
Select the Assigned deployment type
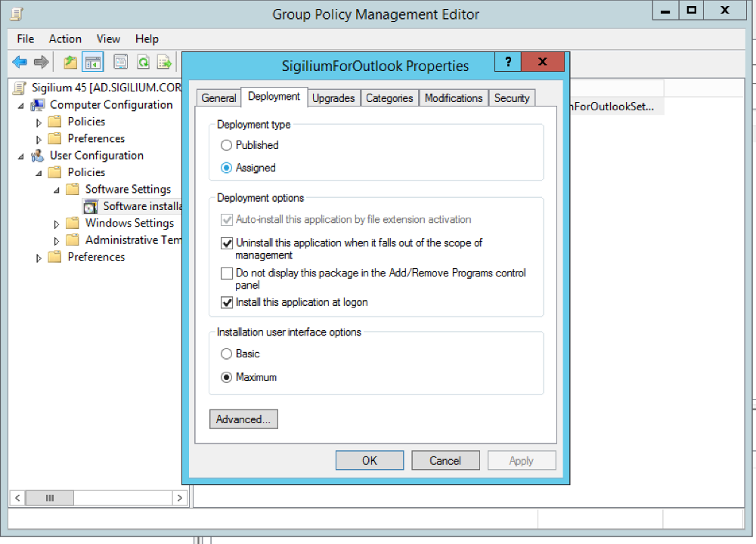tap(226, 168)
